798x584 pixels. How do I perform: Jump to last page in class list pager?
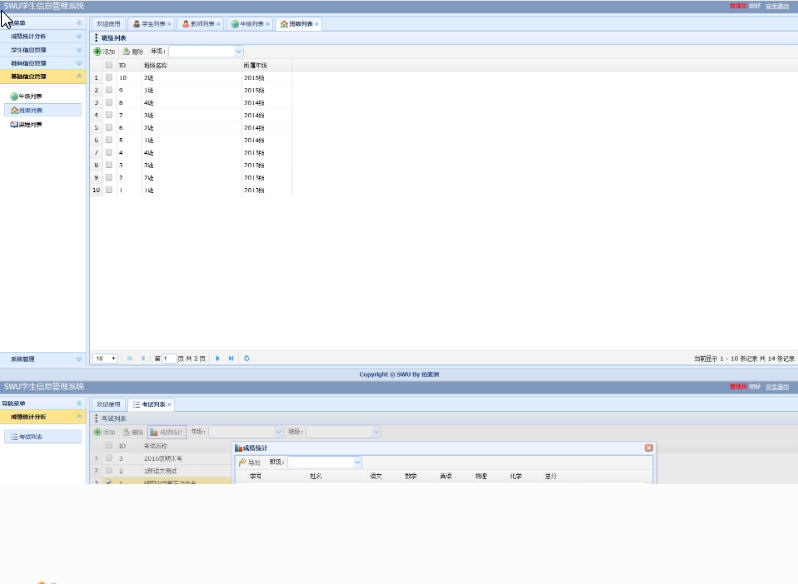point(231,359)
